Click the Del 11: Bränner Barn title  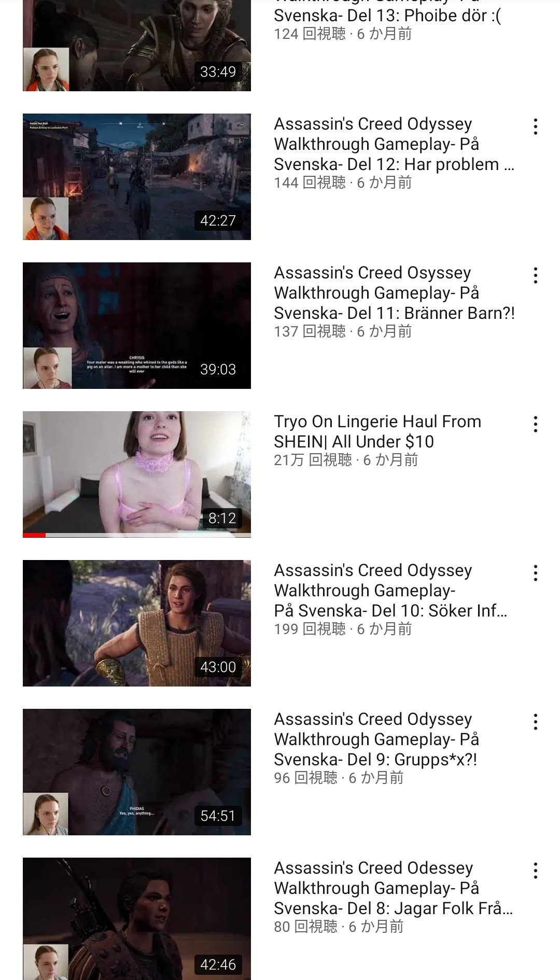tap(394, 293)
